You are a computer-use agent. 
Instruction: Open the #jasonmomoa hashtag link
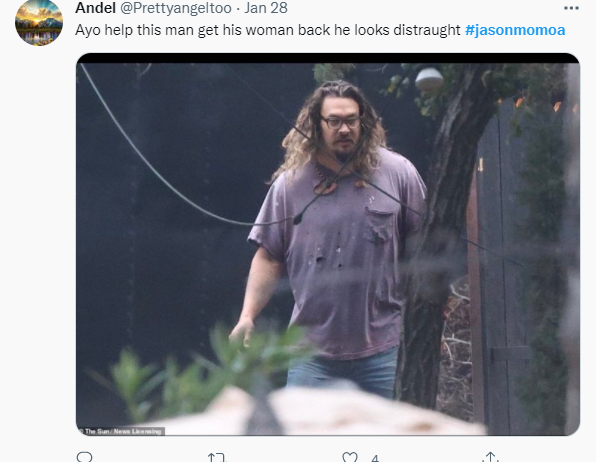515,30
